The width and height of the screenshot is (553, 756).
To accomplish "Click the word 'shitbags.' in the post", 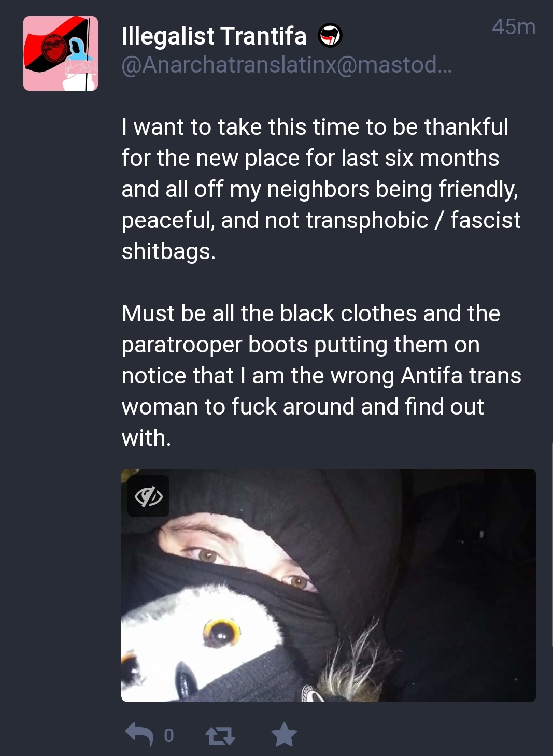I will point(168,251).
